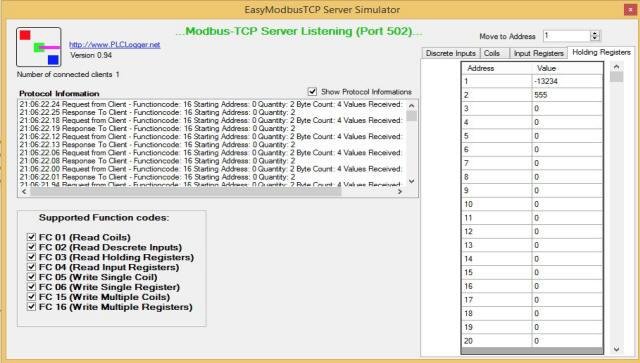Close the EasyModbusTCP Server Simulator window
Image resolution: width=640 pixels, height=363 pixels.
click(x=631, y=10)
